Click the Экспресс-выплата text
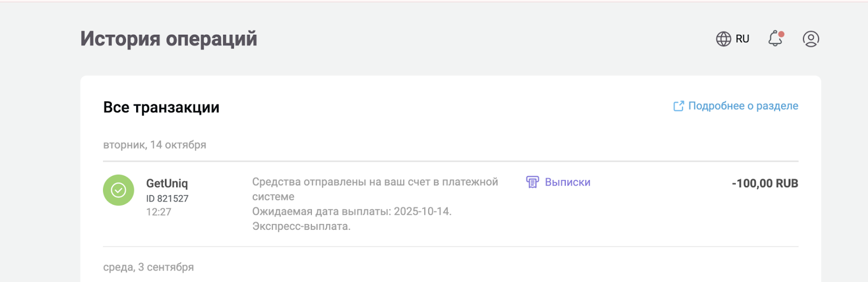Image resolution: width=868 pixels, height=282 pixels. 301,226
